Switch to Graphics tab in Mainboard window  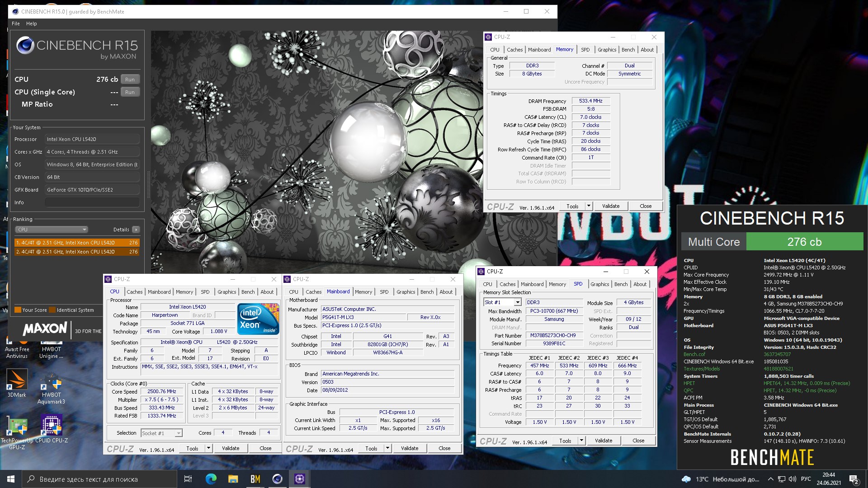click(406, 292)
